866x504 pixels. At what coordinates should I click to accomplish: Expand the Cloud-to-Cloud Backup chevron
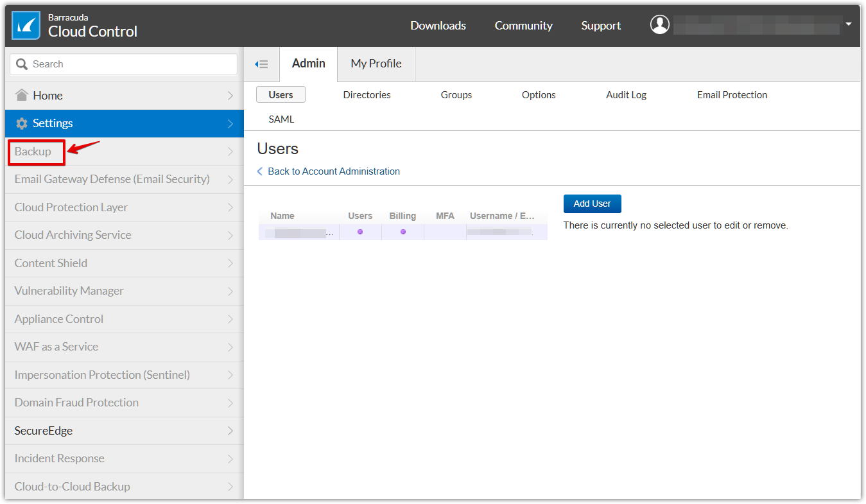pos(230,487)
